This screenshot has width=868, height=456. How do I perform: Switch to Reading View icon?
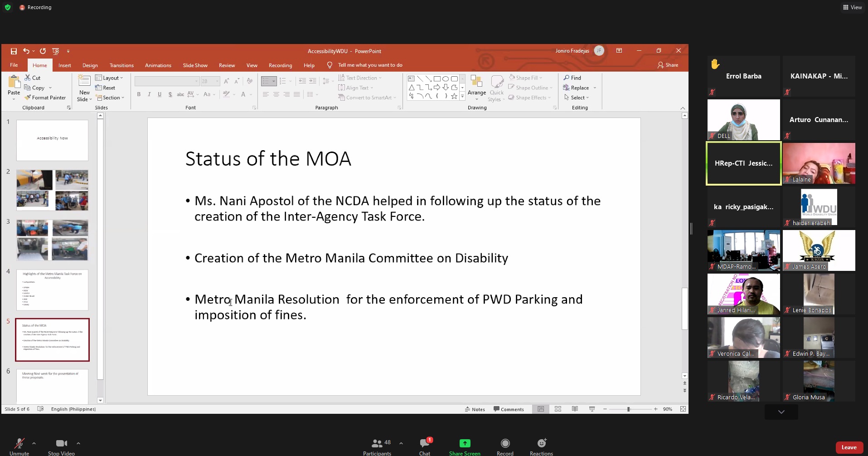click(x=575, y=409)
